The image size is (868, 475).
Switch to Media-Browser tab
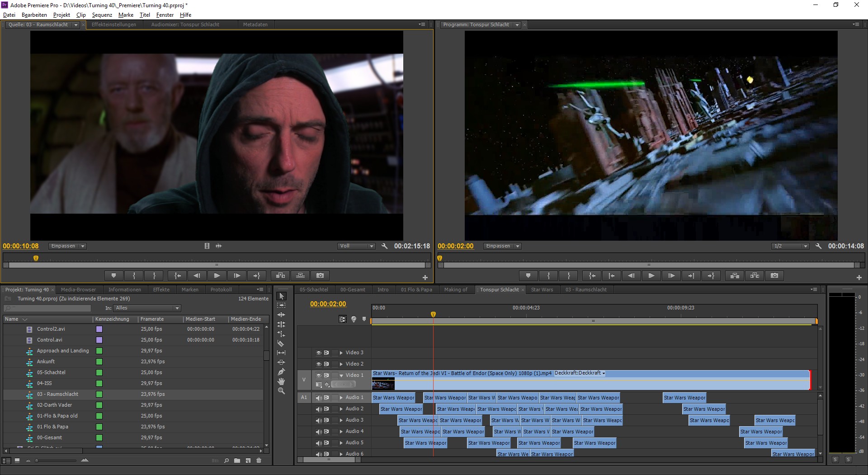(x=78, y=290)
